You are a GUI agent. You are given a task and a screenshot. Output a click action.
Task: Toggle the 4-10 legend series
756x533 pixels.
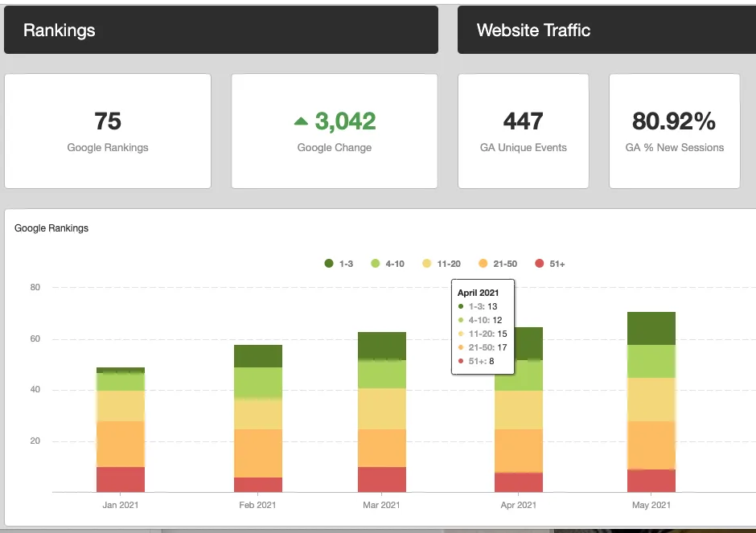point(388,264)
